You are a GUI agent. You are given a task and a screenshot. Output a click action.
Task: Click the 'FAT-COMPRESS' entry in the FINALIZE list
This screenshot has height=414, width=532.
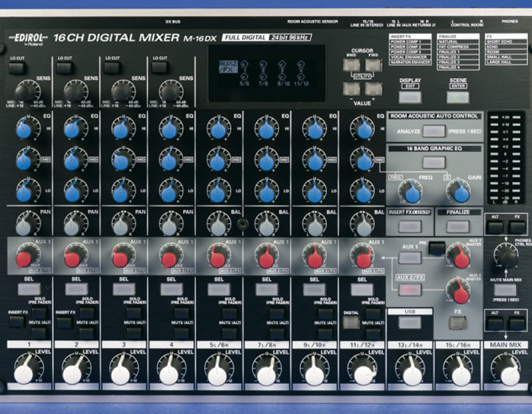[458, 47]
